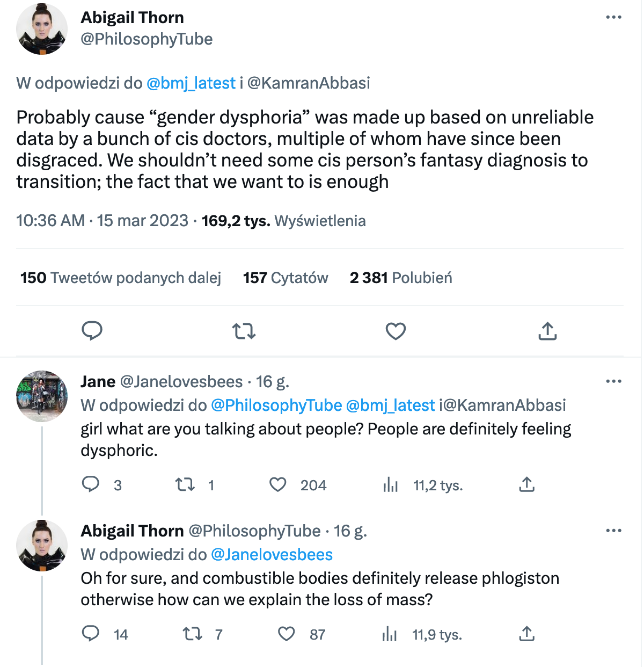Like Jane's reply with 204 likes
This screenshot has height=667, width=644.
(x=297, y=485)
